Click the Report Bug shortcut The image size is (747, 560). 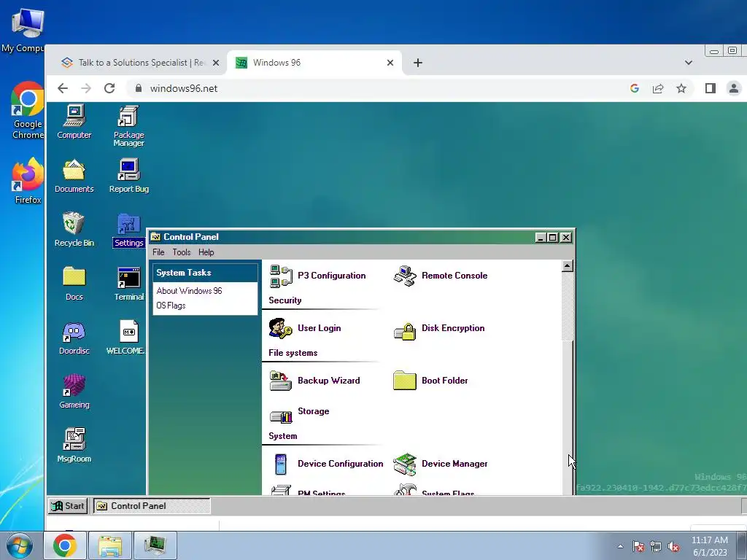tap(128, 176)
